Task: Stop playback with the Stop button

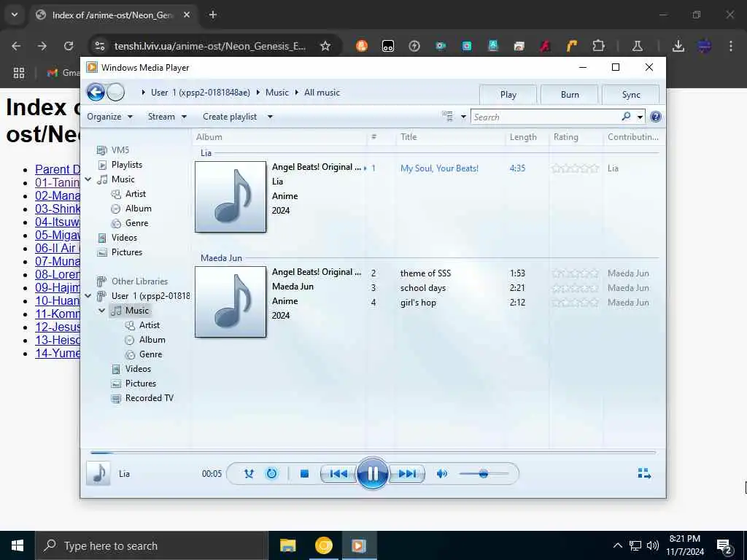Action: (x=304, y=474)
